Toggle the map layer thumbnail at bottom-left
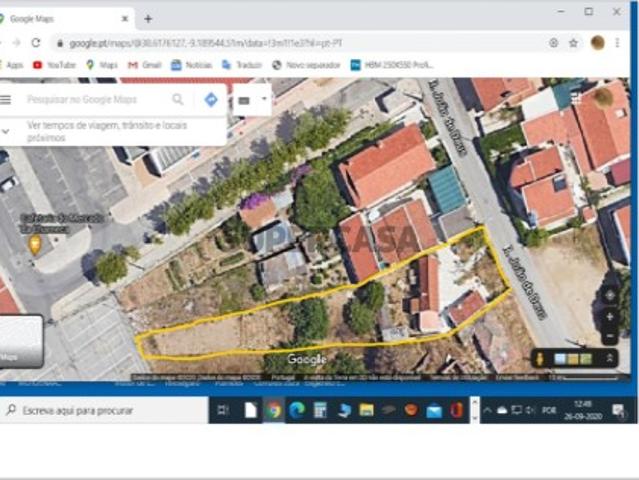Screen dimensions: 639x480 pos(20,342)
